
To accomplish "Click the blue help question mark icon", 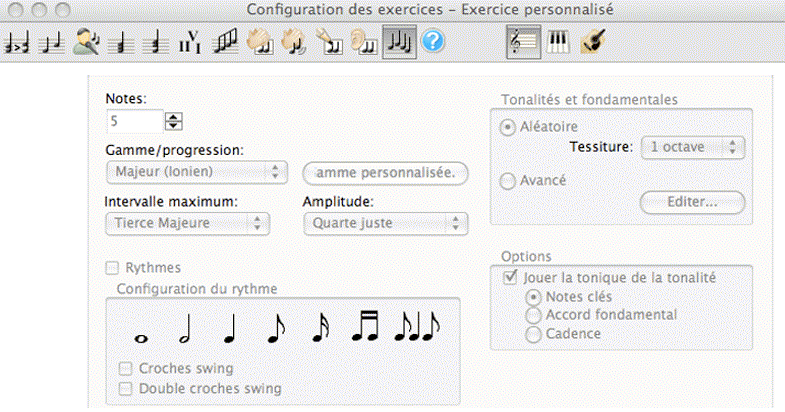I will tap(433, 43).
